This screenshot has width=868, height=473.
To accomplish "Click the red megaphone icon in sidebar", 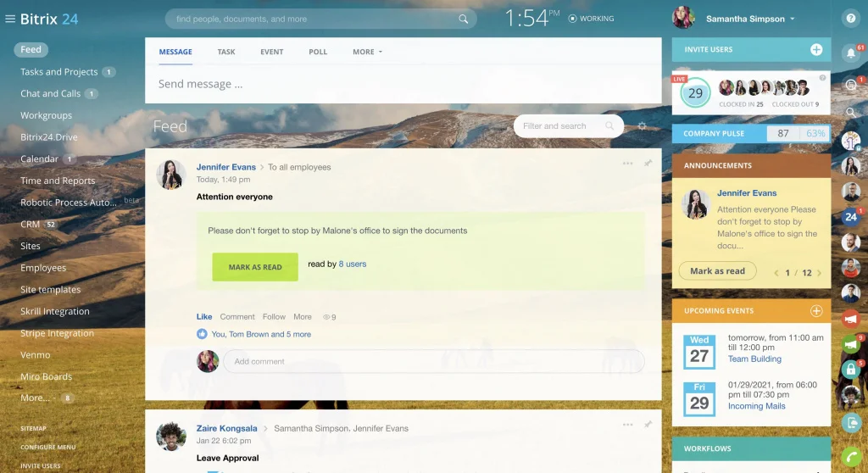I will tap(851, 319).
